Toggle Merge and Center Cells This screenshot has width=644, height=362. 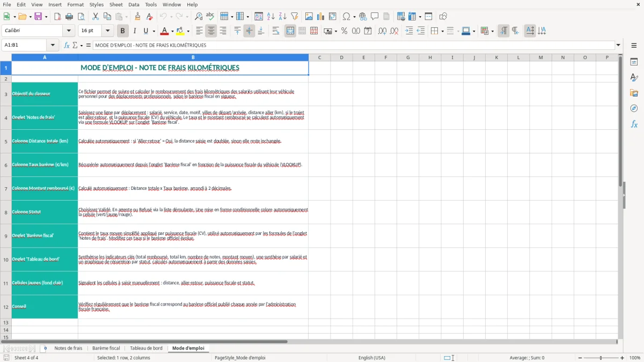(x=290, y=31)
